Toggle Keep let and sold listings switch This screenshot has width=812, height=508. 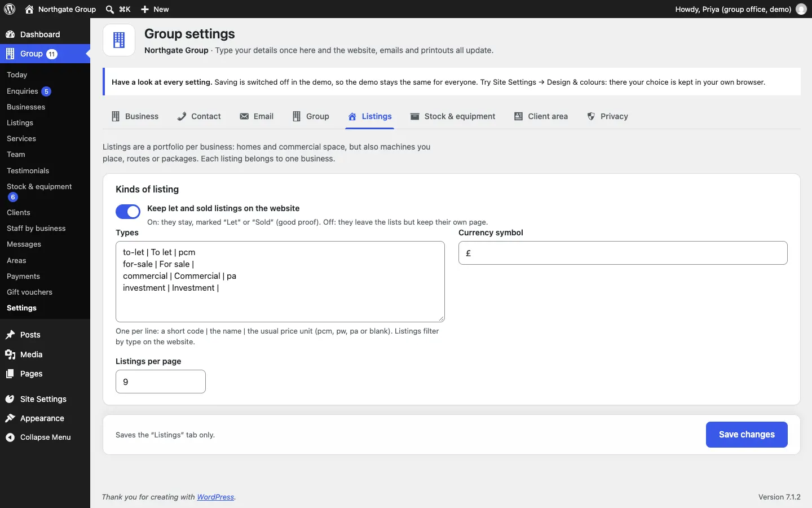pos(128,212)
